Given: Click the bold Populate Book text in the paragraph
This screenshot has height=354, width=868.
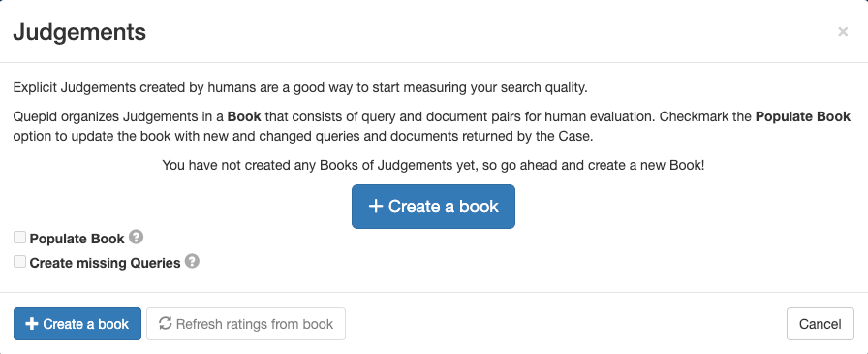Looking at the screenshot, I should 803,117.
